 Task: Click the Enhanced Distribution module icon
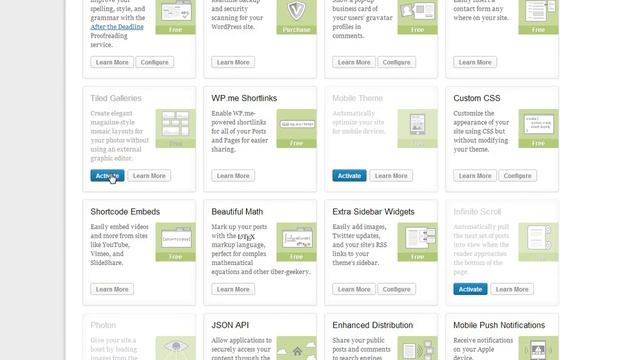417,348
